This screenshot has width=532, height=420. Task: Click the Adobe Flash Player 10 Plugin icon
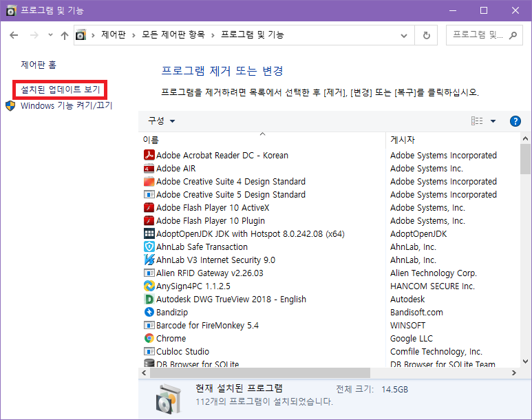pyautogui.click(x=149, y=221)
